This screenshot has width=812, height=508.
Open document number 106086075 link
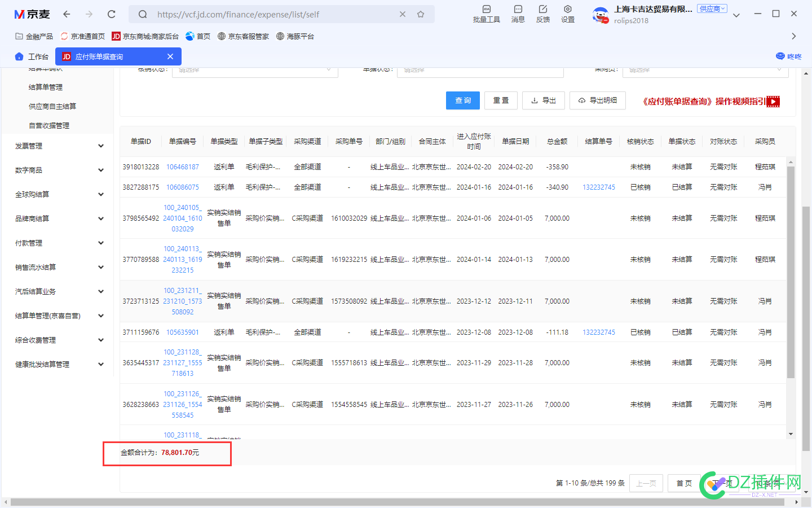pos(183,187)
